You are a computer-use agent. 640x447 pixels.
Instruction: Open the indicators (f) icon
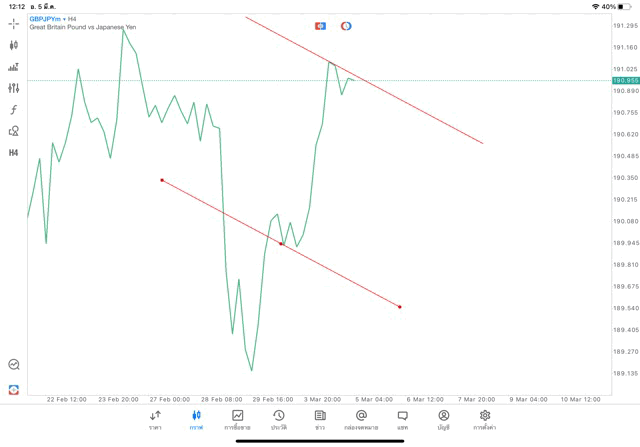(14, 109)
